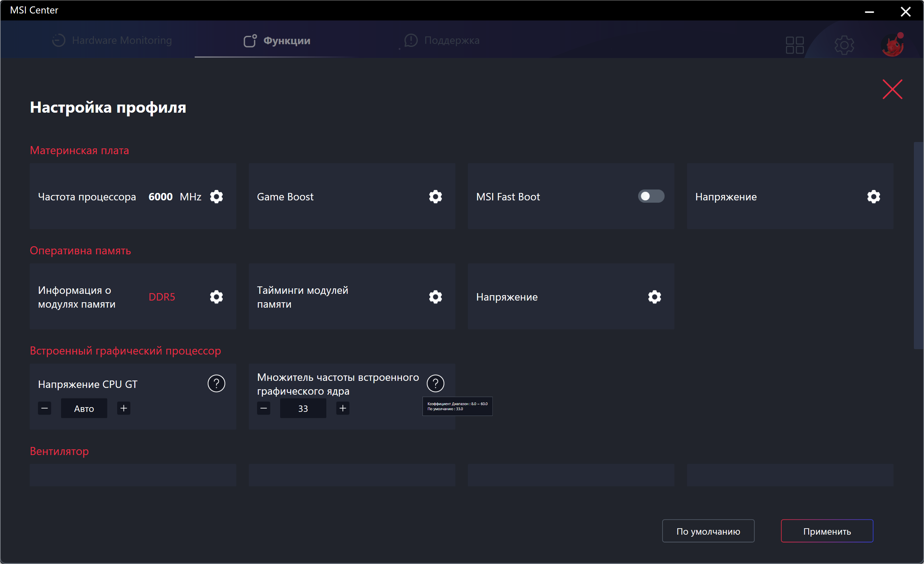Image resolution: width=924 pixels, height=564 pixels.
Task: Show help for Напряжение CPU GT
Action: point(216,384)
